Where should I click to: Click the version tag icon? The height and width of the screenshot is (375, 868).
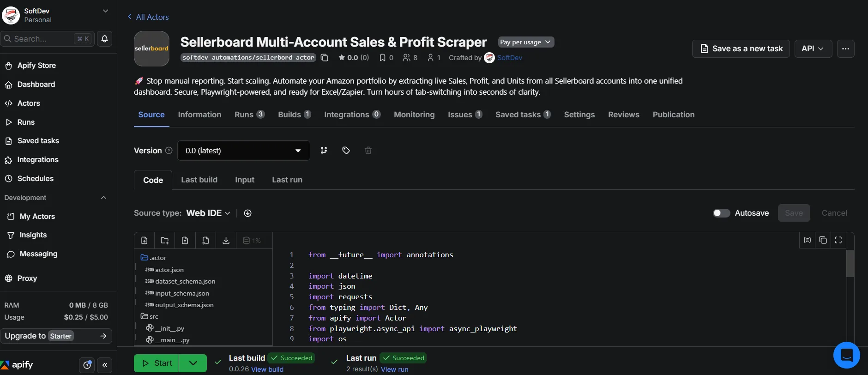(x=346, y=151)
